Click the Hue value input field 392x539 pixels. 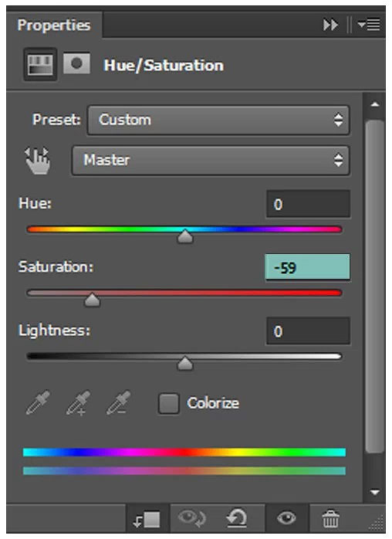[308, 204]
